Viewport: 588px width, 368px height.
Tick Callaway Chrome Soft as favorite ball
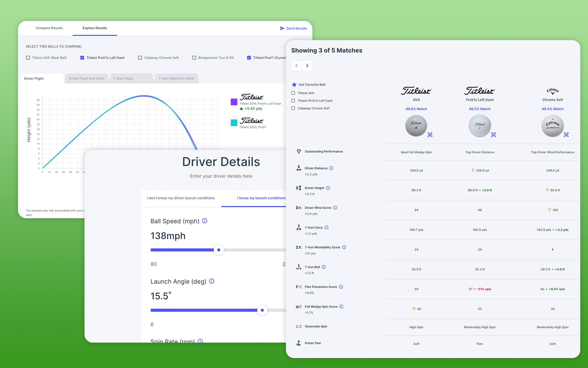[293, 108]
